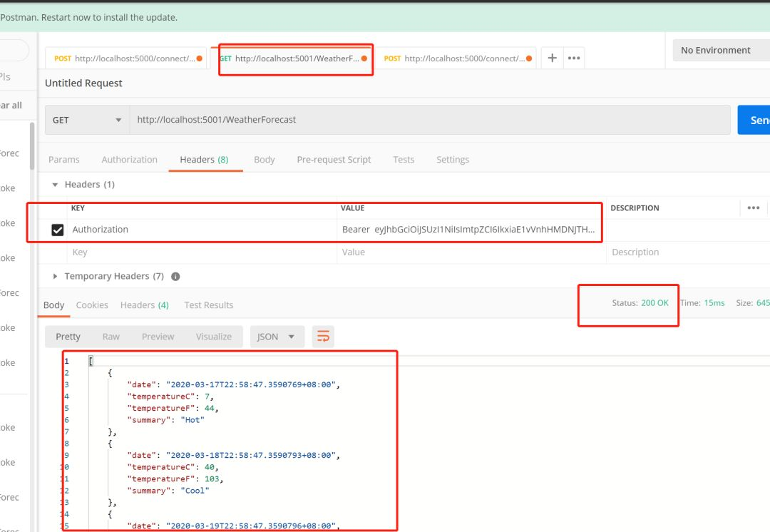Select the request Headers (8) tab
Image resolution: width=770 pixels, height=532 pixels.
click(205, 160)
